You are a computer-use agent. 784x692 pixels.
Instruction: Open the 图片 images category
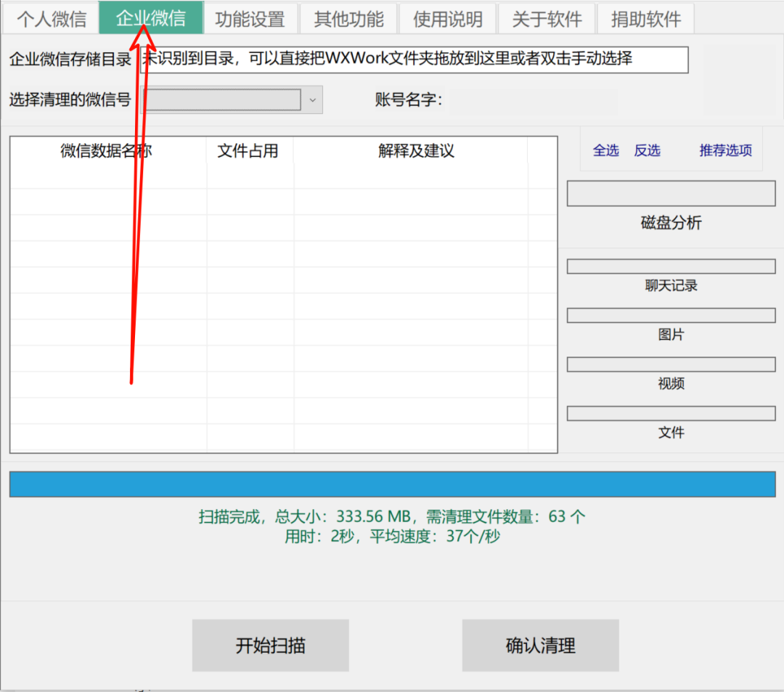coord(671,335)
